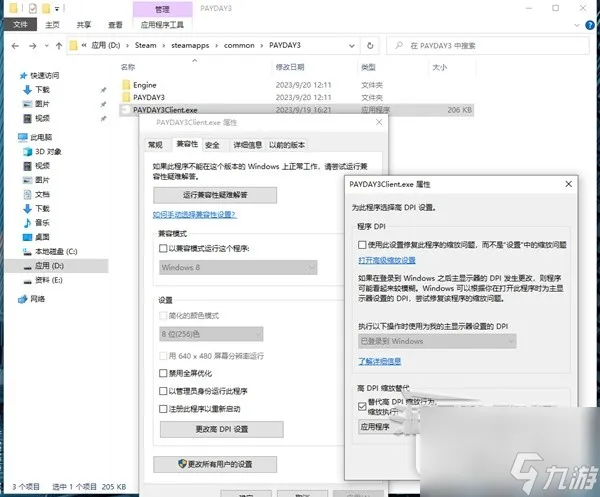600x497 pixels.
Task: Switch to 安全 Security properties tab
Action: pos(212,145)
